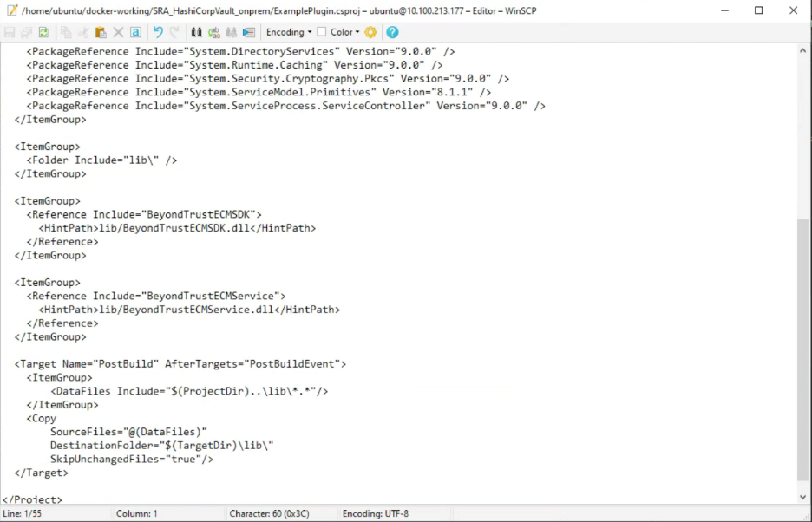Maximize the WinSCP editor window
Screen dimensions: 812x522
[759, 10]
